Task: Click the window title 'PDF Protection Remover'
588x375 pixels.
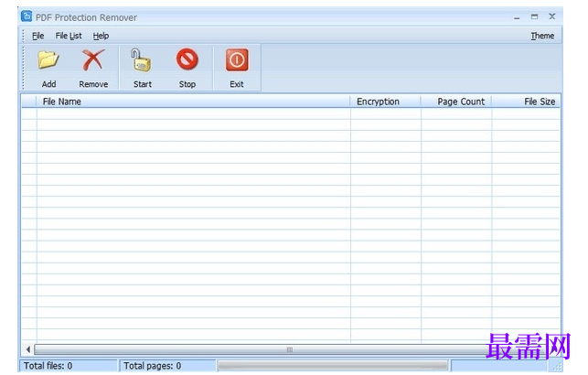Action: coord(86,17)
